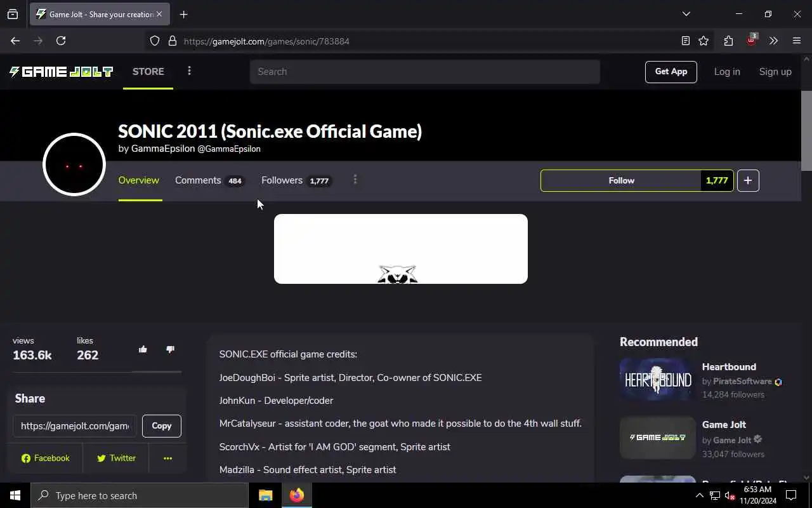812x508 pixels.
Task: Click the muted volume tray icon
Action: tap(730, 495)
